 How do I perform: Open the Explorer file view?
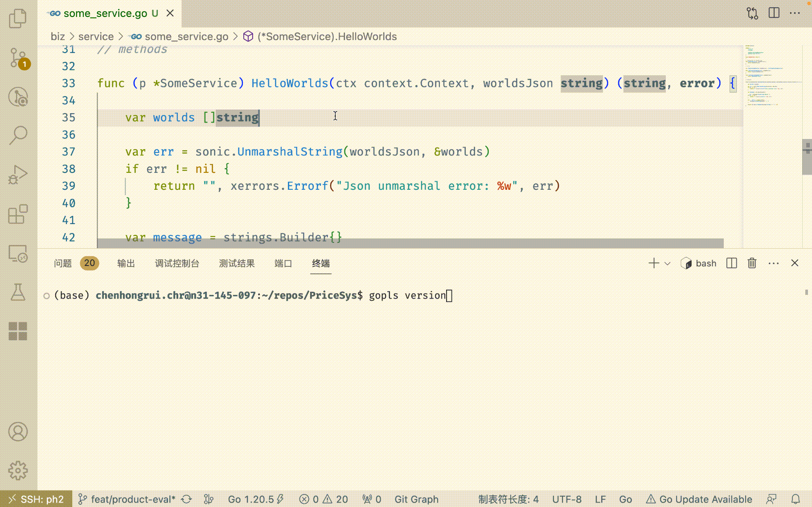point(18,18)
